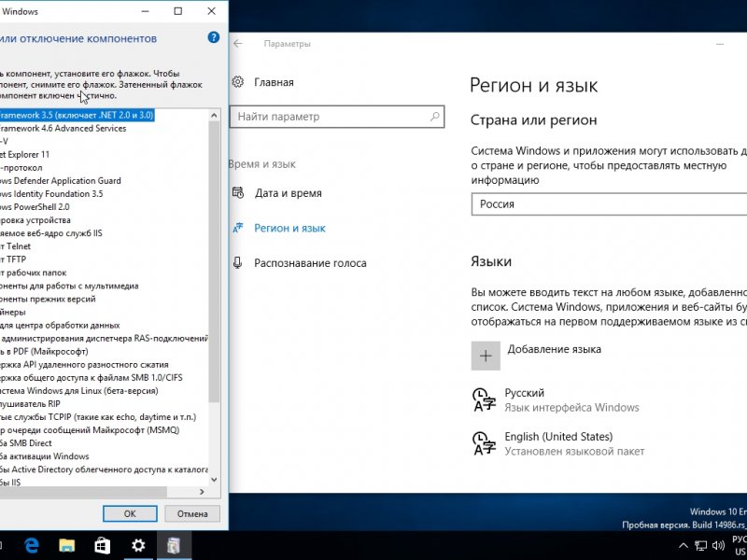Image resolution: width=747 pixels, height=560 pixels.
Task: Click the Отмена button
Action: pos(192,514)
